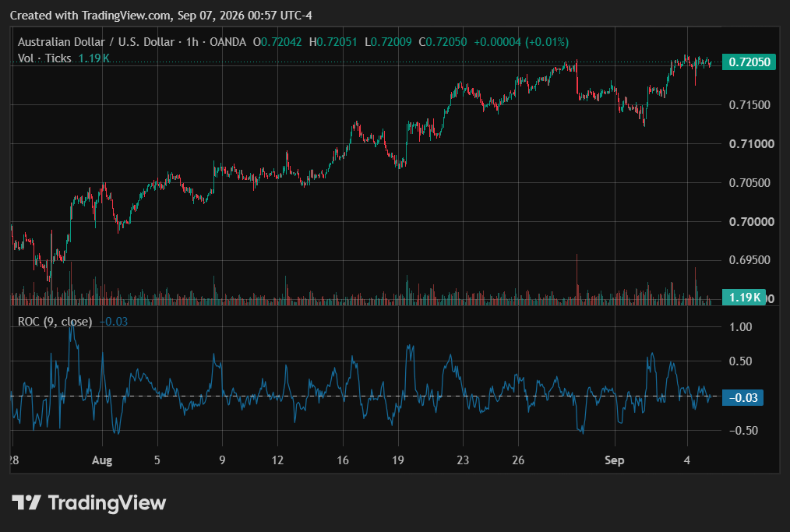Click the 1.19 K volume value tag
The height and width of the screenshot is (532, 790).
744,298
